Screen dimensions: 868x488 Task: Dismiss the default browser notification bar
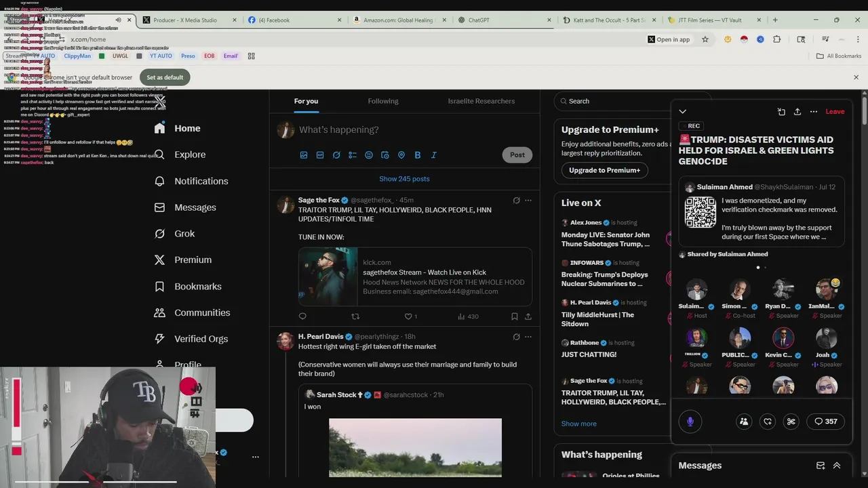(856, 77)
